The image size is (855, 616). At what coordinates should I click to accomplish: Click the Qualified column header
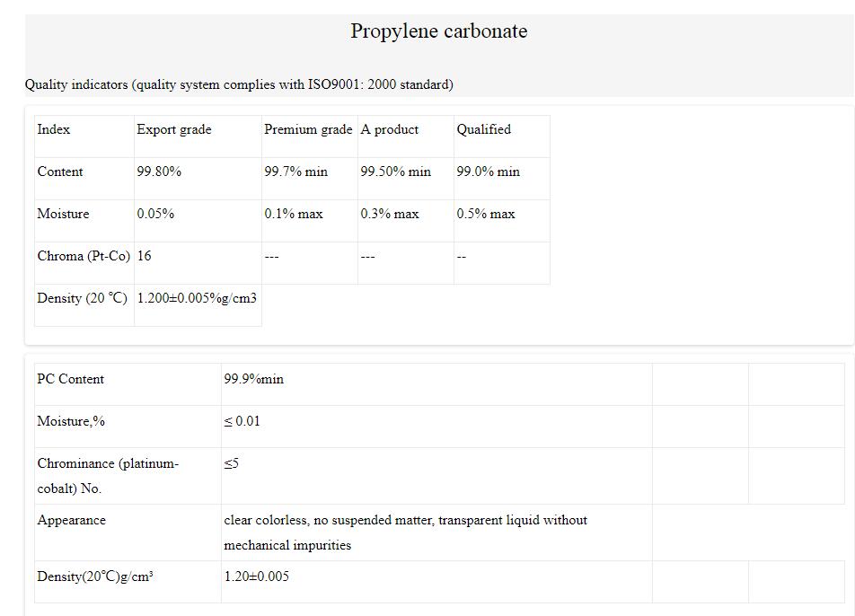click(483, 129)
